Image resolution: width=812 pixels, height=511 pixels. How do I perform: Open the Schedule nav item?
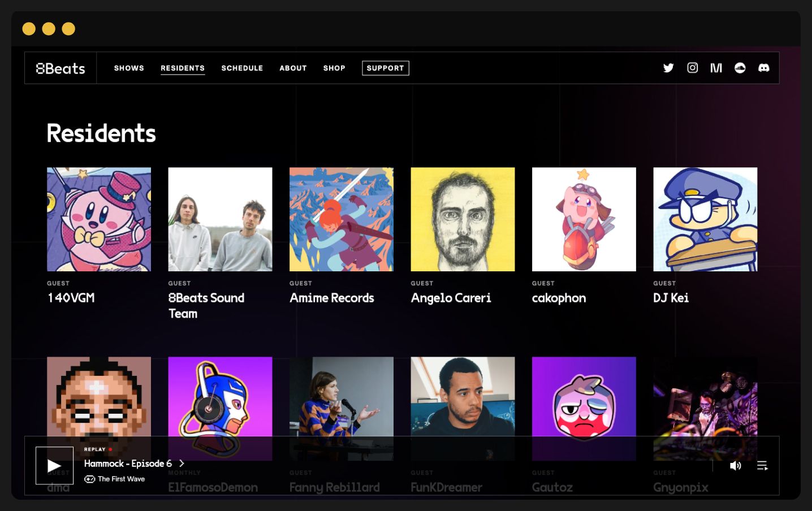pyautogui.click(x=242, y=68)
